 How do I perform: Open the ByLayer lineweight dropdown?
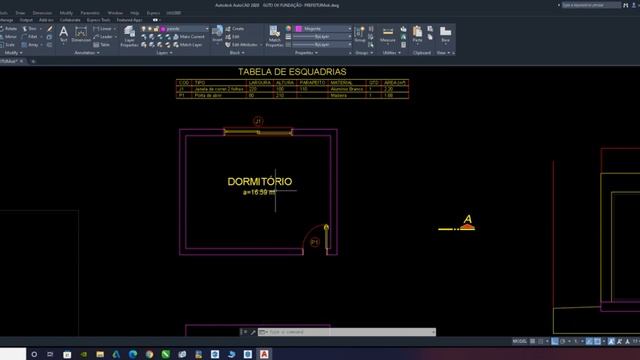[349, 37]
